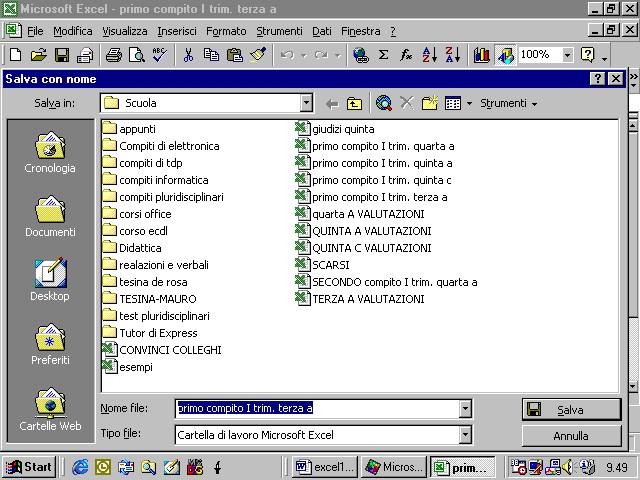Image resolution: width=640 pixels, height=480 pixels.
Task: Open Print Preview from toolbar
Action: pyautogui.click(x=136, y=54)
